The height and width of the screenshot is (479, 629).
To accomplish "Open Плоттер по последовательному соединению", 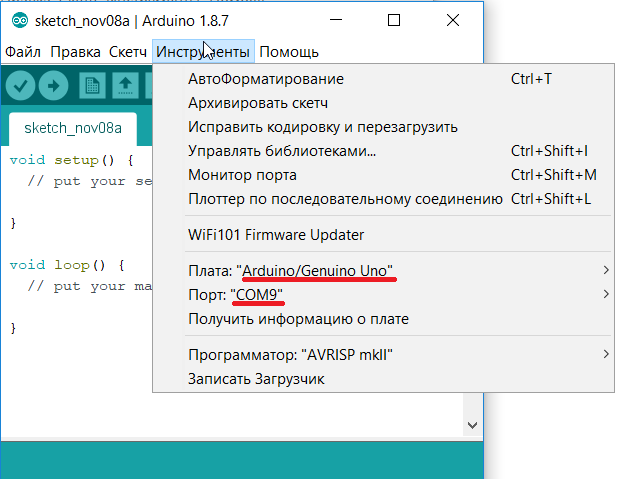I will point(383,199).
